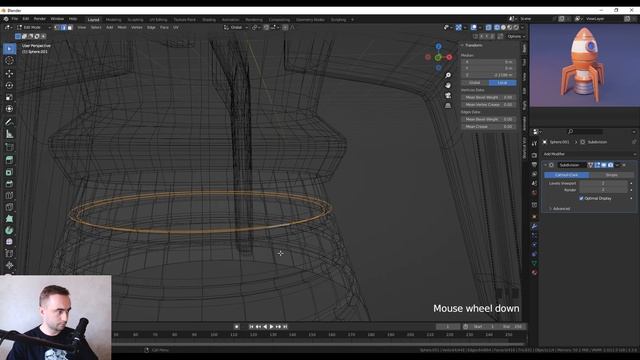640x360 pixels.
Task: Open the Options dropdown in viewport
Action: [x=516, y=36]
